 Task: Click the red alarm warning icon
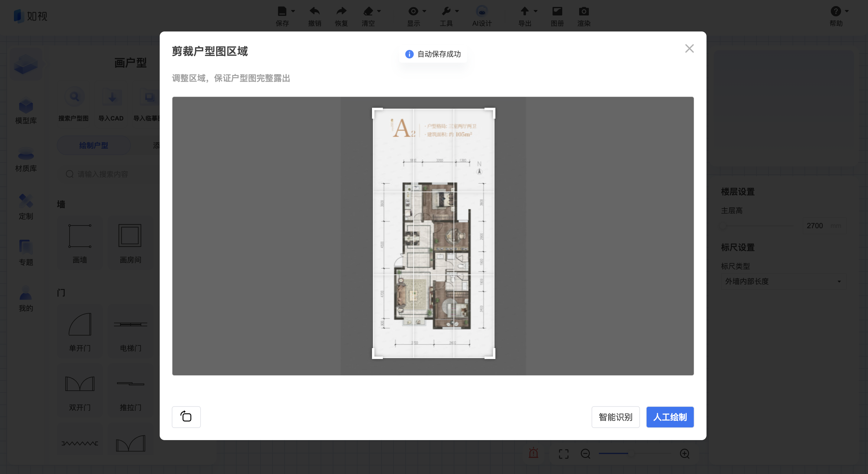pos(534,453)
